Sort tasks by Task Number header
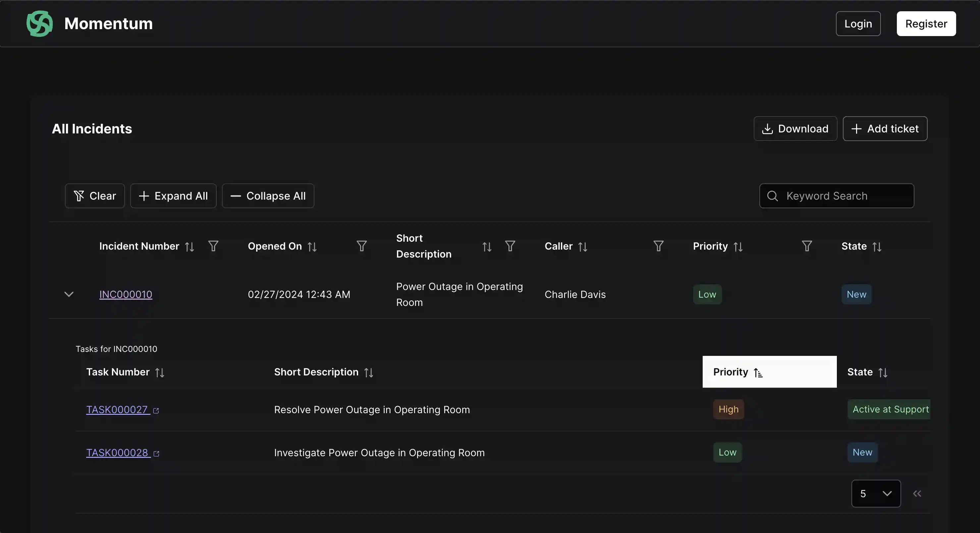Screen dimensions: 980x533 coord(159,372)
